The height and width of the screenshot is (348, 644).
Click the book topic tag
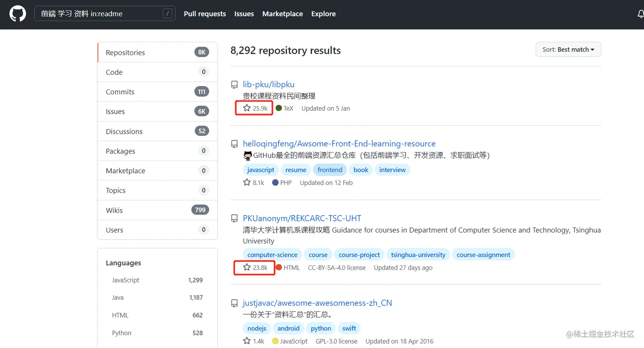coord(361,170)
